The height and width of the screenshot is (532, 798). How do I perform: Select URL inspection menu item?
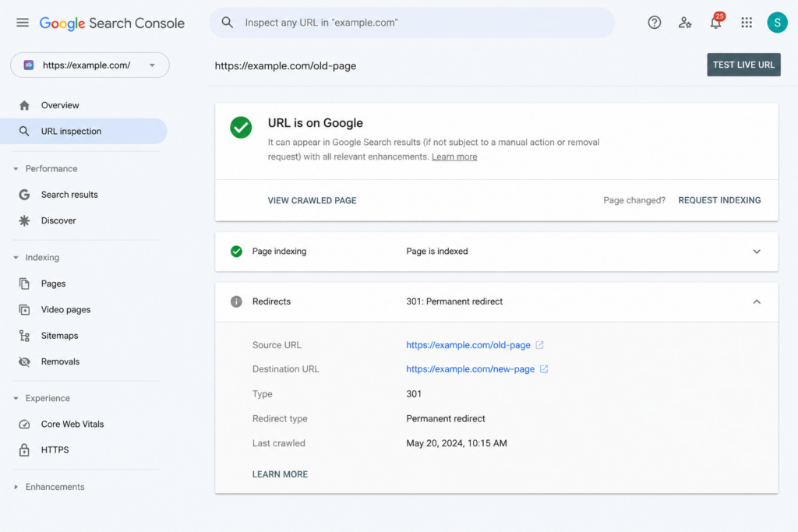[x=83, y=131]
